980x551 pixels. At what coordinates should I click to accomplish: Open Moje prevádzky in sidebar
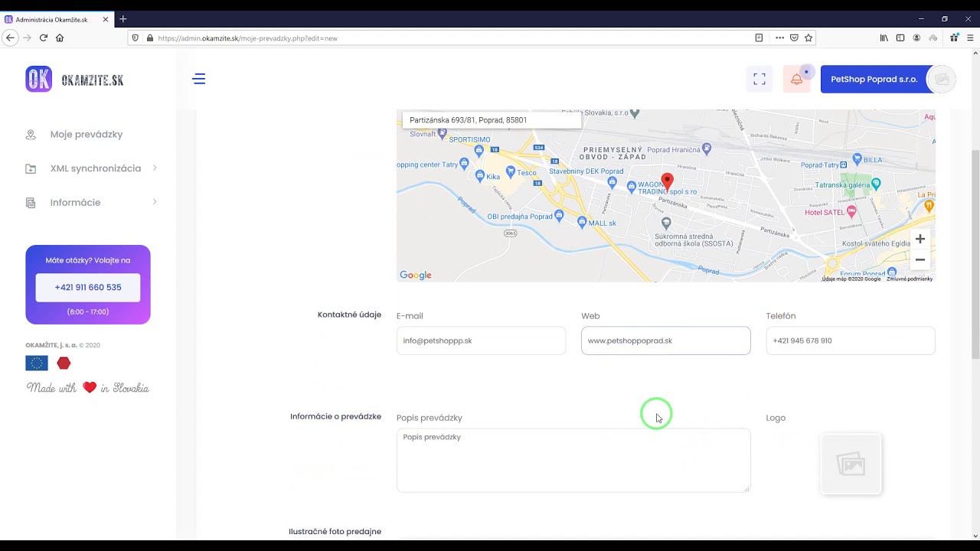coord(87,134)
